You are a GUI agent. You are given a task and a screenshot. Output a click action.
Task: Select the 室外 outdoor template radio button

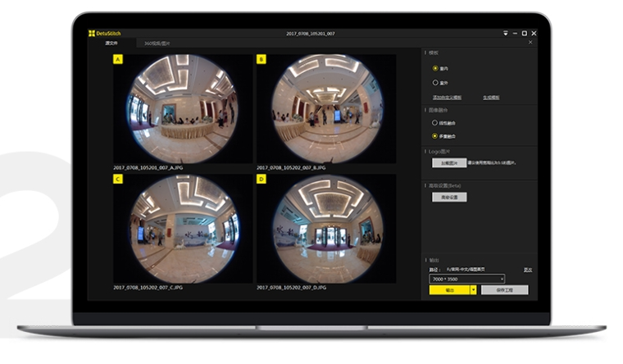pos(435,83)
